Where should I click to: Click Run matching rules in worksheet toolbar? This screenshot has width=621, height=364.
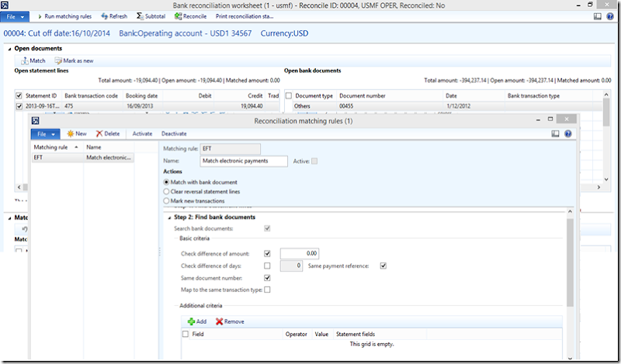64,16
